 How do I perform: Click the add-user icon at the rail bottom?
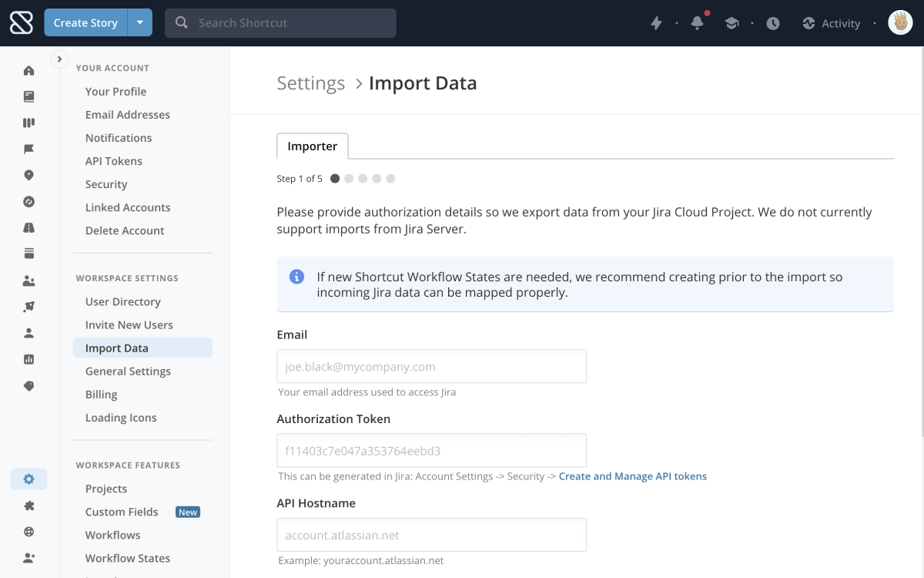coord(29,557)
